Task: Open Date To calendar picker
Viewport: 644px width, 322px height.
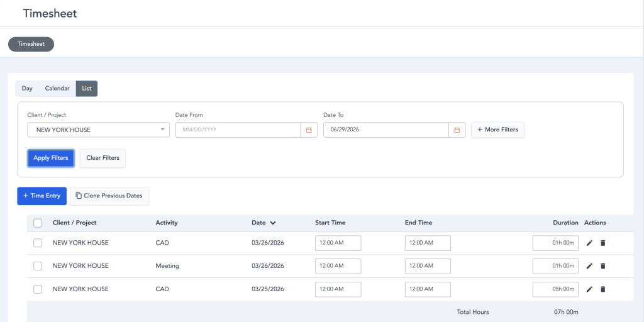Action: pyautogui.click(x=457, y=130)
